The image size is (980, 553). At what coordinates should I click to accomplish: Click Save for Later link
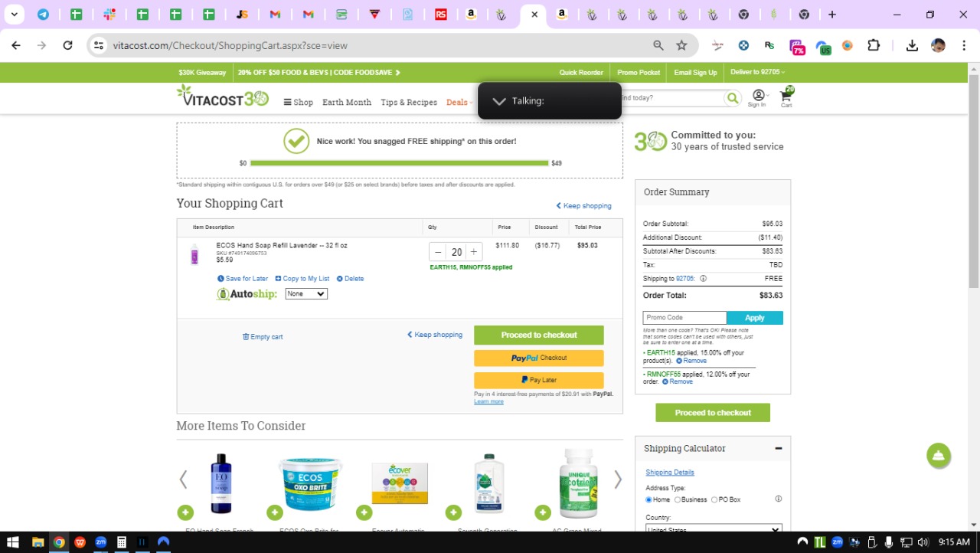click(x=243, y=279)
